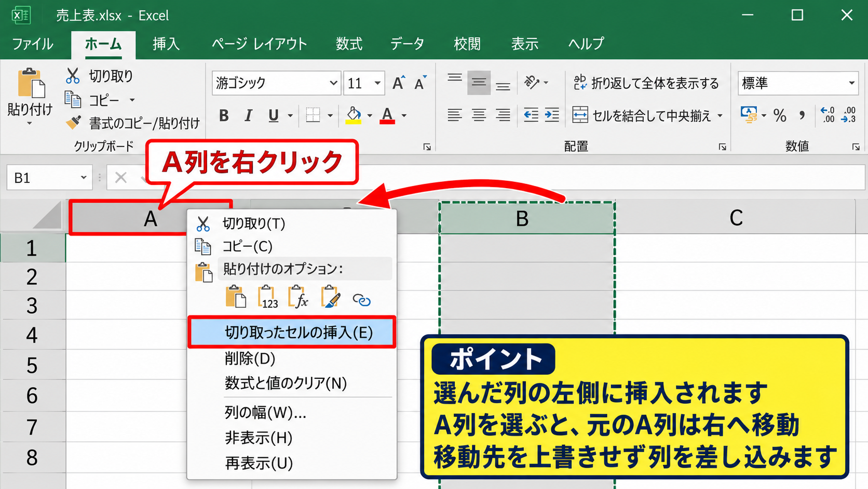The height and width of the screenshot is (489, 868).
Task: Click Paste Link option icon
Action: (361, 300)
